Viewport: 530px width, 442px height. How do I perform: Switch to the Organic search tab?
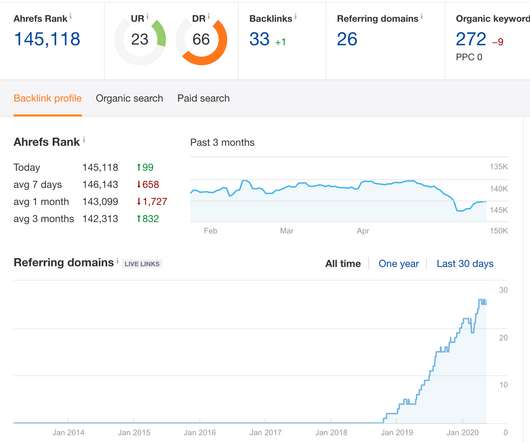[x=129, y=98]
